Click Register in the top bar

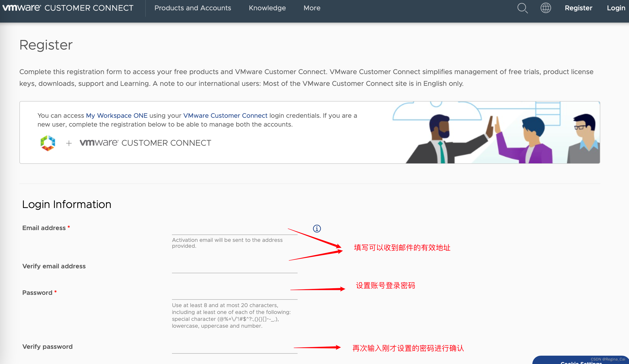pos(578,8)
